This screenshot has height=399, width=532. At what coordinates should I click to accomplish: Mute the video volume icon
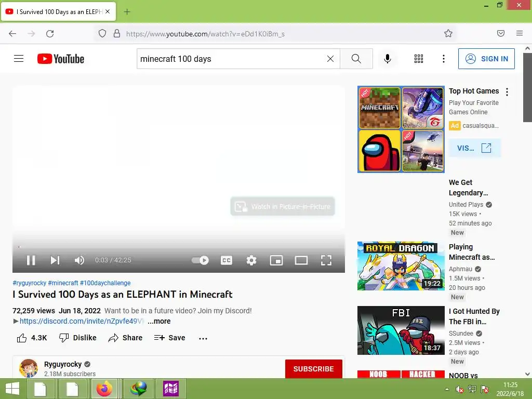(79, 260)
